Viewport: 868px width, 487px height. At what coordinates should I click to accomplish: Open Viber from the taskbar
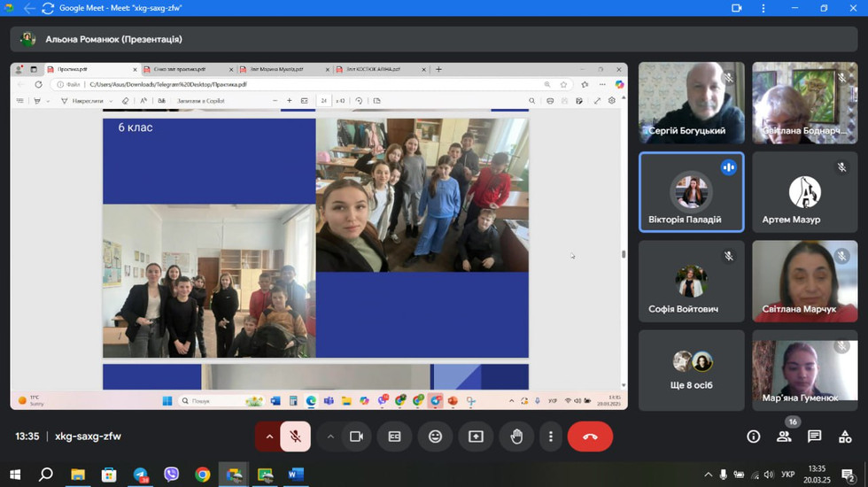coord(172,475)
